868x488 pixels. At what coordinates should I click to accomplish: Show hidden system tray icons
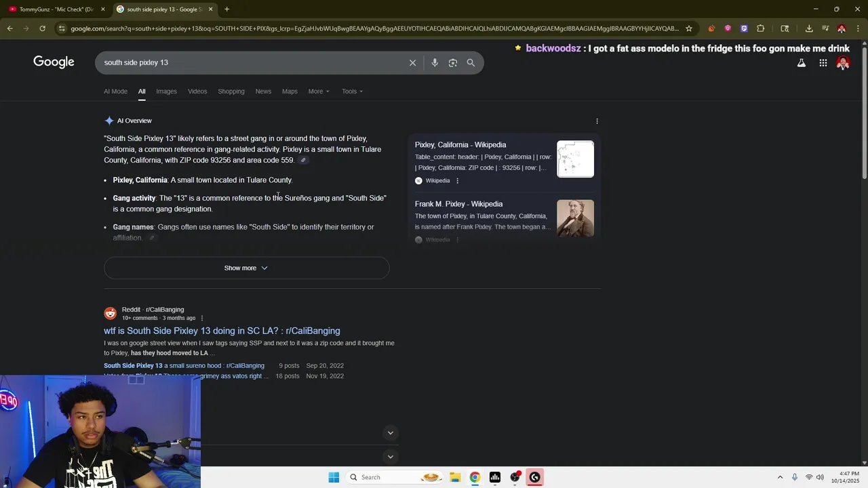click(x=780, y=477)
